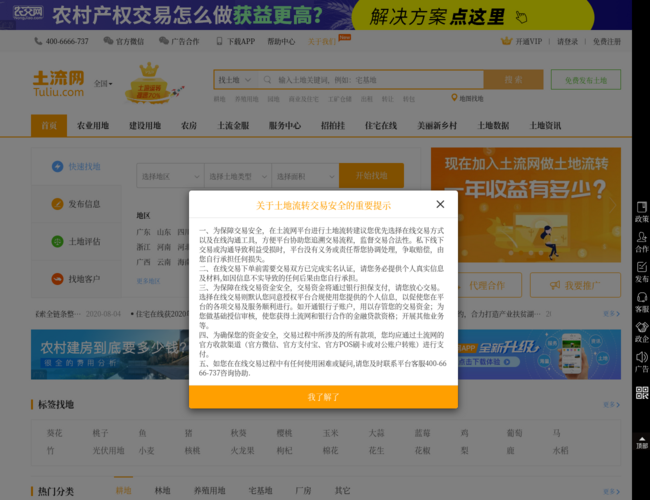Select the 首页 navigation tab
Viewport: 650px width, 500px height.
coord(49,126)
